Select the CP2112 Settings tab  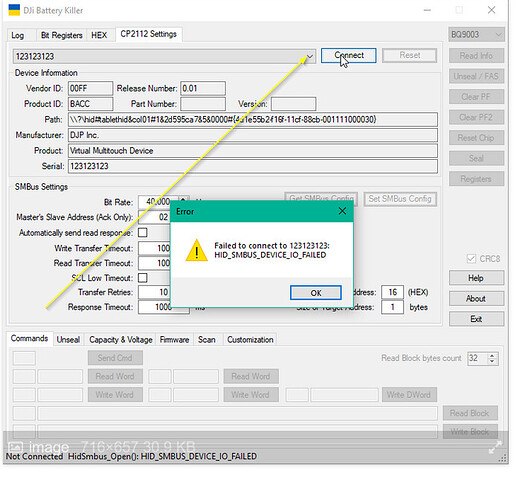149,34
